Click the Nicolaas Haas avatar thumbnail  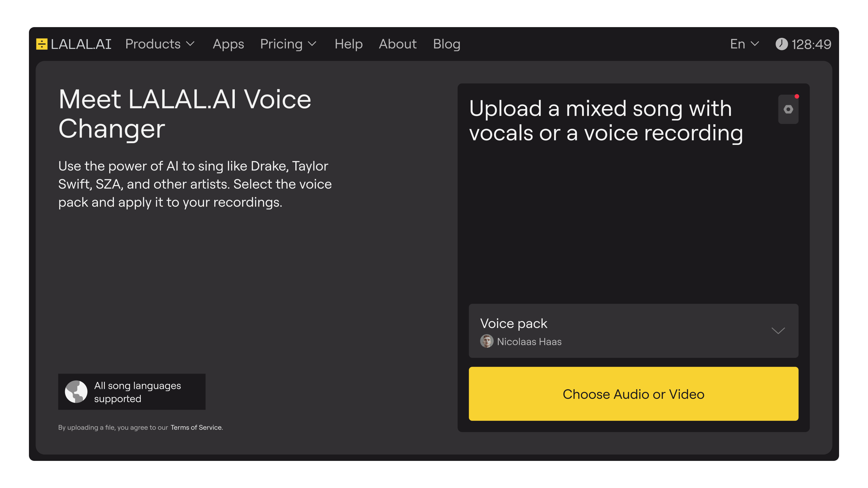pyautogui.click(x=486, y=341)
